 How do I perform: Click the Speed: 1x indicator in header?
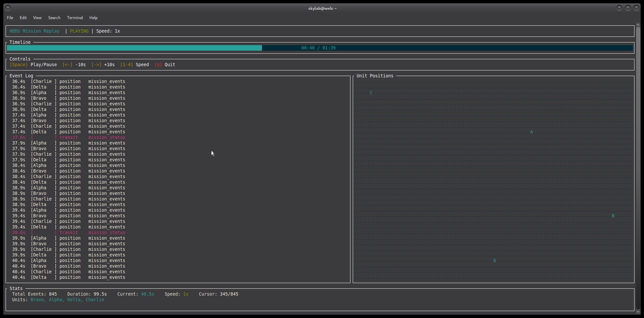pos(108,31)
